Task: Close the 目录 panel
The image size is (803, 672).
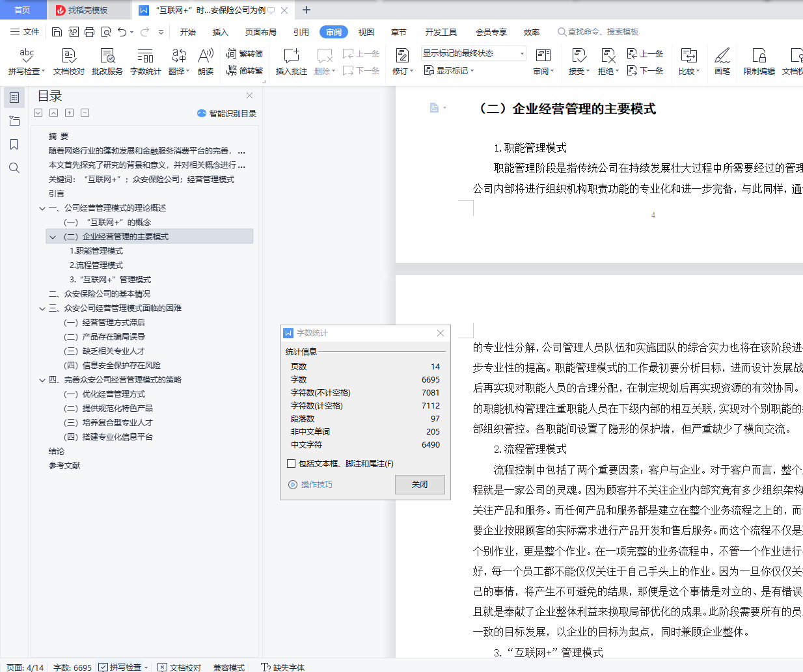Action: click(249, 95)
